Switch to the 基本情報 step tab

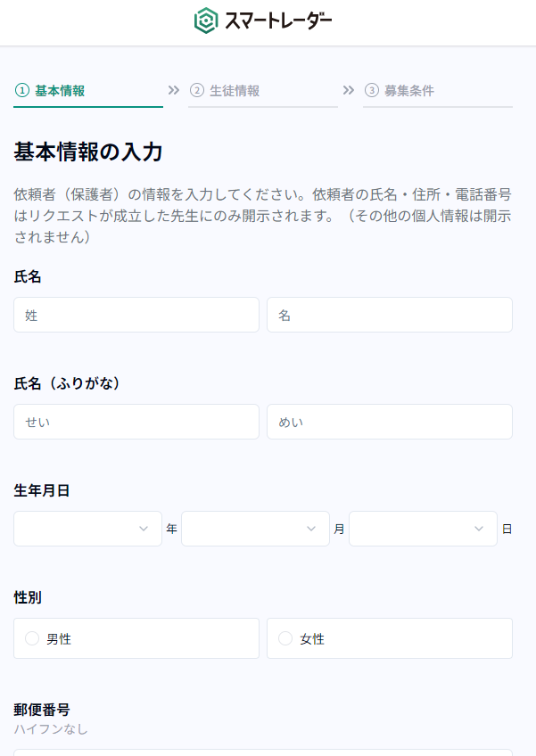[60, 91]
